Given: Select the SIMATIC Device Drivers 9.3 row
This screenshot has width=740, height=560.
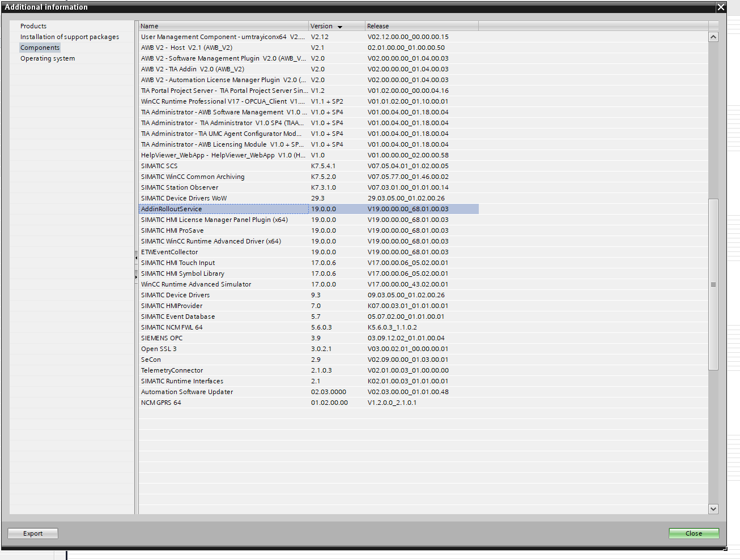Looking at the screenshot, I should pyautogui.click(x=309, y=295).
